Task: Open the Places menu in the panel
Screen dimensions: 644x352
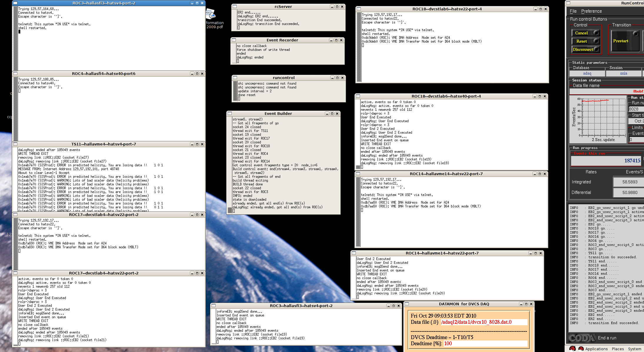Action: [x=618, y=349]
